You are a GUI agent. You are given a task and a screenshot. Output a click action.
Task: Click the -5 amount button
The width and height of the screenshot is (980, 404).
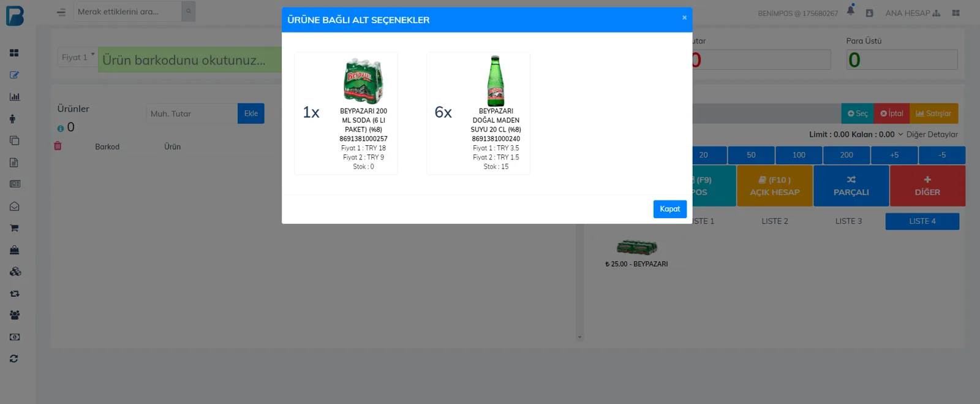942,155
